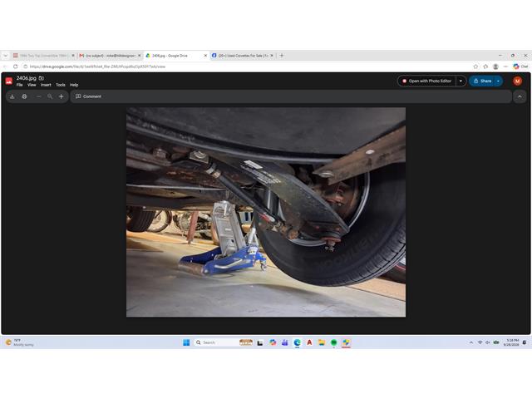Image resolution: width=532 pixels, height=399 pixels.
Task: Open the View menu
Action: [32, 85]
